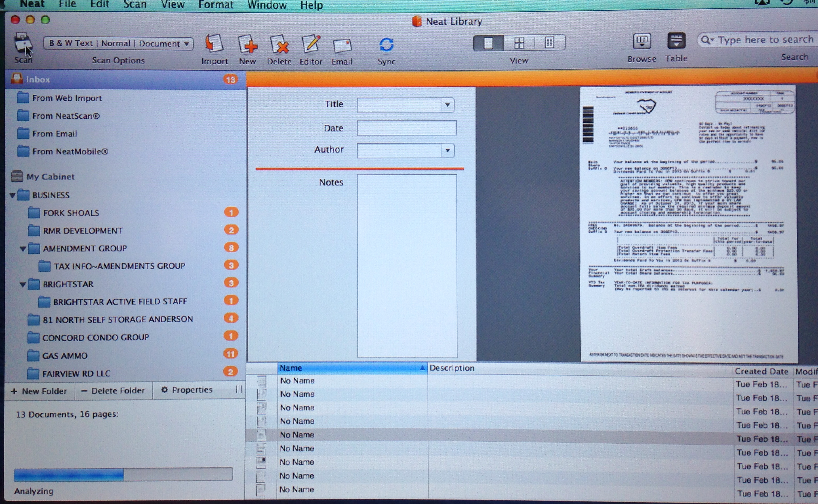Click into the Date field
Viewport: 818px width, 504px height.
point(407,128)
